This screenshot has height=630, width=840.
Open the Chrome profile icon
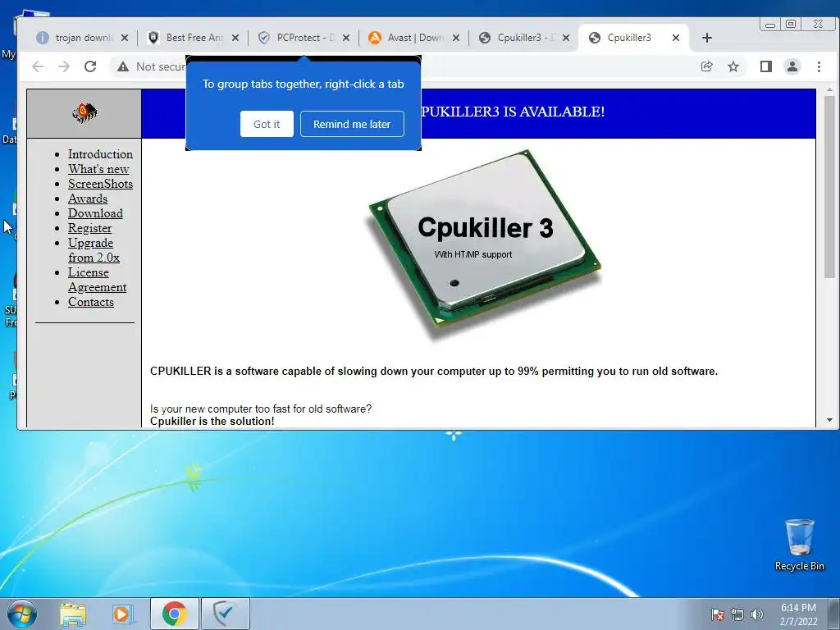(792, 66)
